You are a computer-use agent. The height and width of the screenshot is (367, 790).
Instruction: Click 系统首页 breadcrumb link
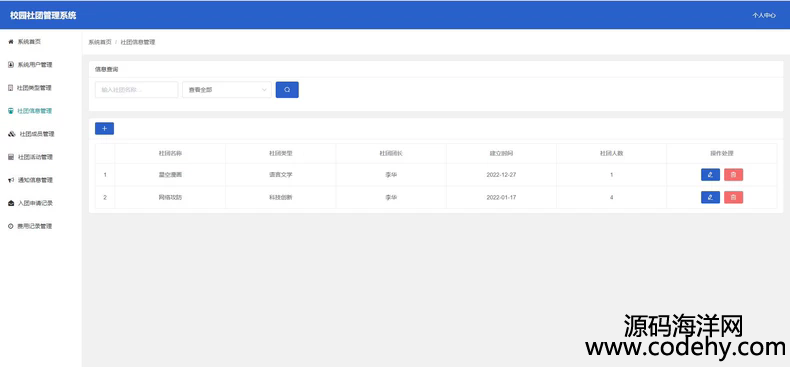pos(100,42)
